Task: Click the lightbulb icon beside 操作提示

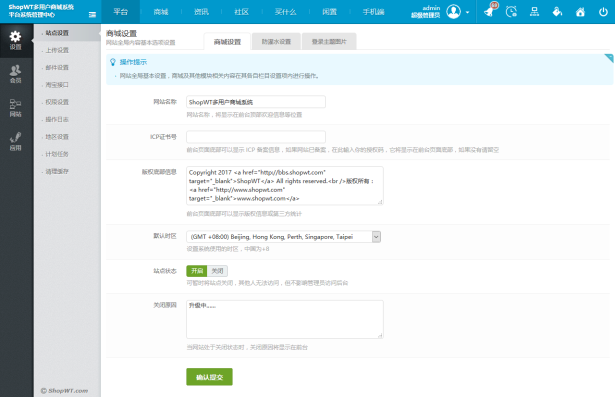Action: point(113,62)
